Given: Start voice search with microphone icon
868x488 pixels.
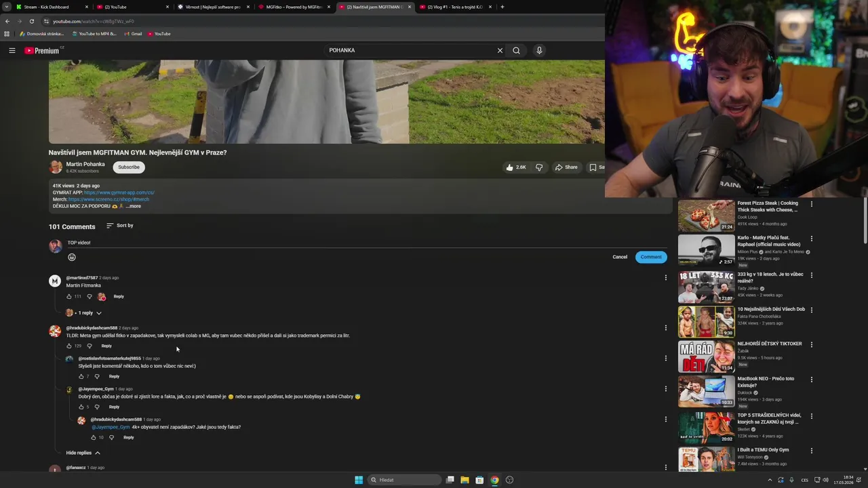Looking at the screenshot, I should 539,50.
